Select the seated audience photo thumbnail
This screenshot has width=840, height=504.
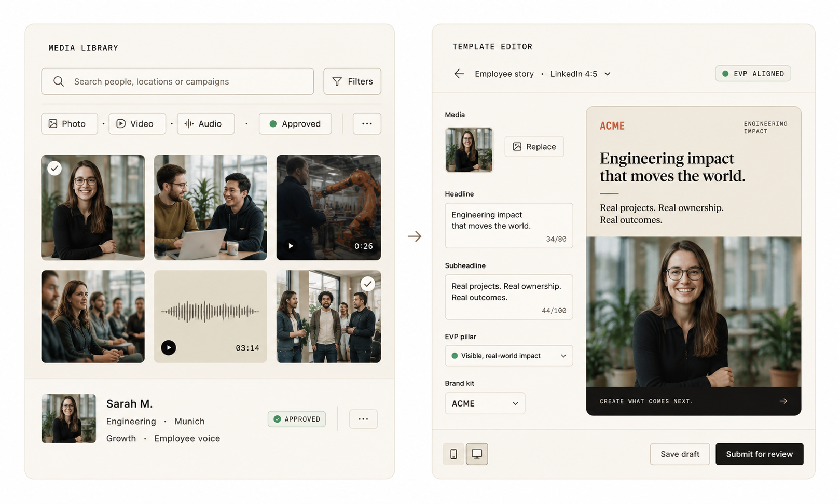(93, 316)
